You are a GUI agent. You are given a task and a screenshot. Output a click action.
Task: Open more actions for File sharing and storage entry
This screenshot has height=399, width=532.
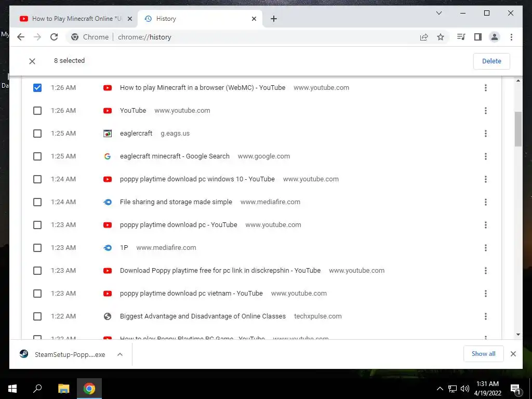pyautogui.click(x=486, y=202)
